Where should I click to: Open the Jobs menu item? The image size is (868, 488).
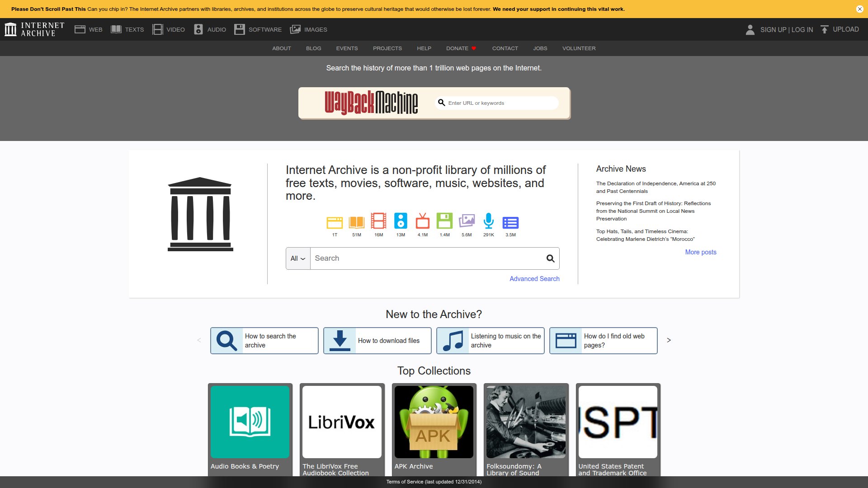[x=540, y=48]
